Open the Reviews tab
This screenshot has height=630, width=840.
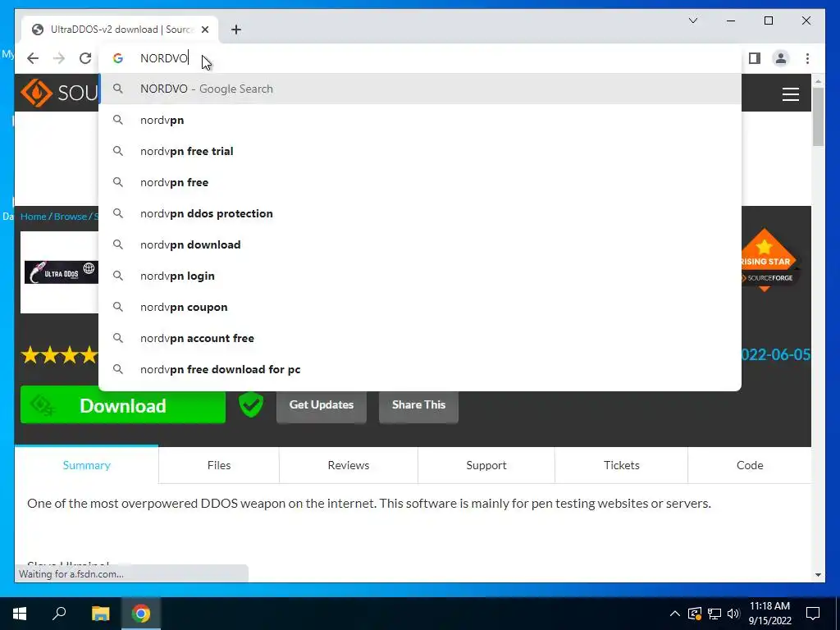[348, 465]
